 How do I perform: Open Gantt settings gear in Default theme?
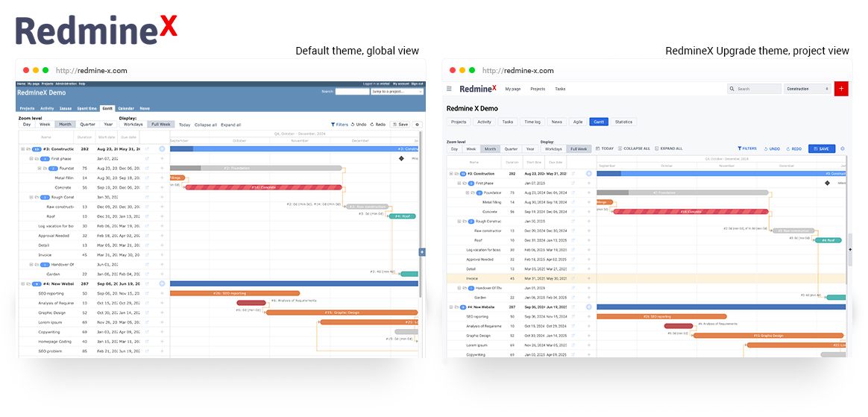[418, 125]
